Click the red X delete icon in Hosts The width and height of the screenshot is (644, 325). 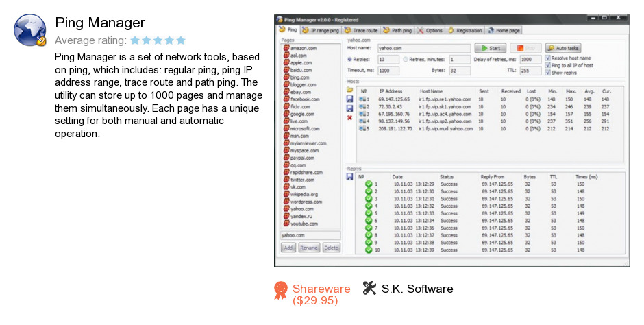[x=349, y=117]
